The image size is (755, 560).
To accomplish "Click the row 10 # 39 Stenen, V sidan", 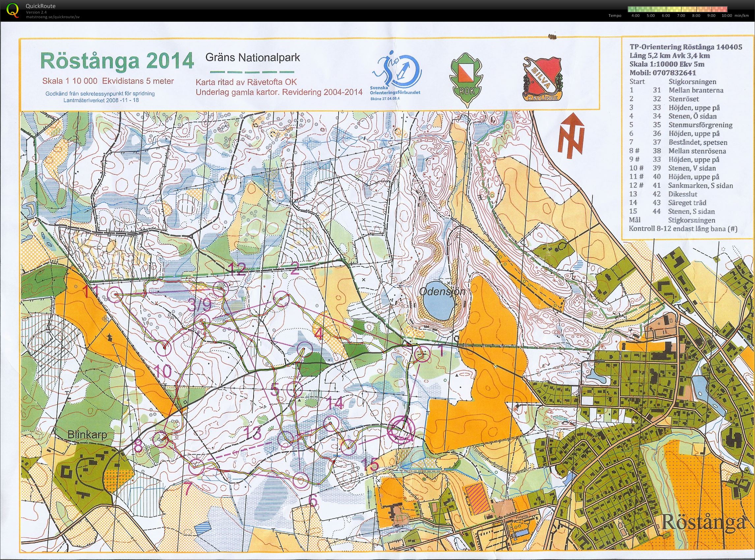I will click(672, 168).
